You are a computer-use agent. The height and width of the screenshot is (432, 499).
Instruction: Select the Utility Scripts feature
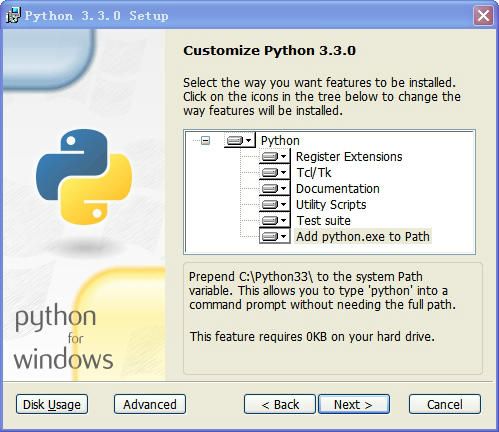(331, 205)
